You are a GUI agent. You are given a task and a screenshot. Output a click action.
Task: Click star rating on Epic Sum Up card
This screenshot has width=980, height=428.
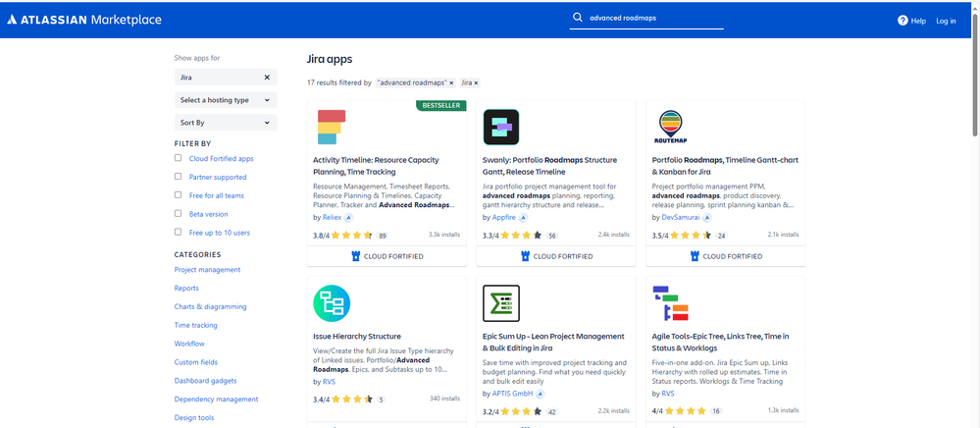pos(521,412)
